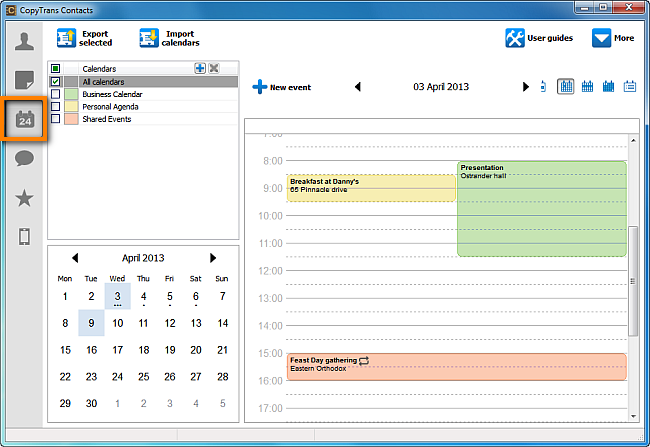Image resolution: width=650 pixels, height=447 pixels.
Task: Click Export selected button
Action: point(85,38)
